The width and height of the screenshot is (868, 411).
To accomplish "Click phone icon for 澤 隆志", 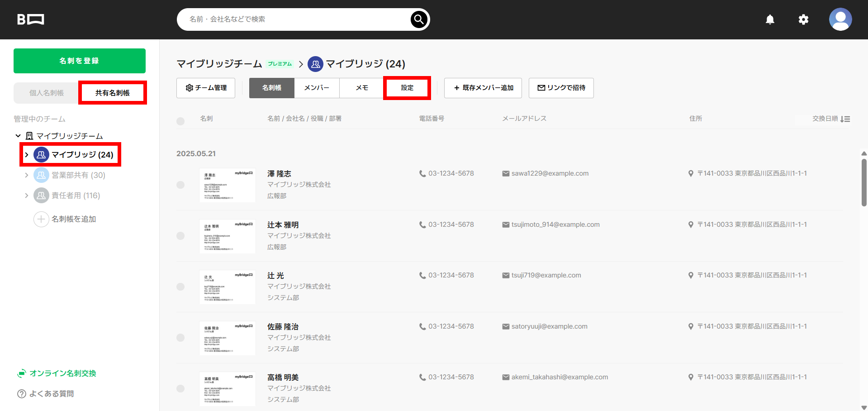I will point(422,174).
